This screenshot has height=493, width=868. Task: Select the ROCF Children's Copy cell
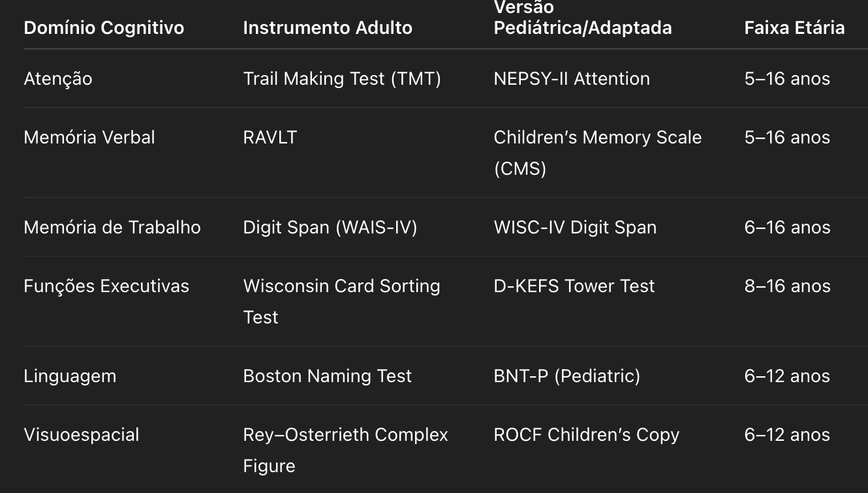[587, 435]
